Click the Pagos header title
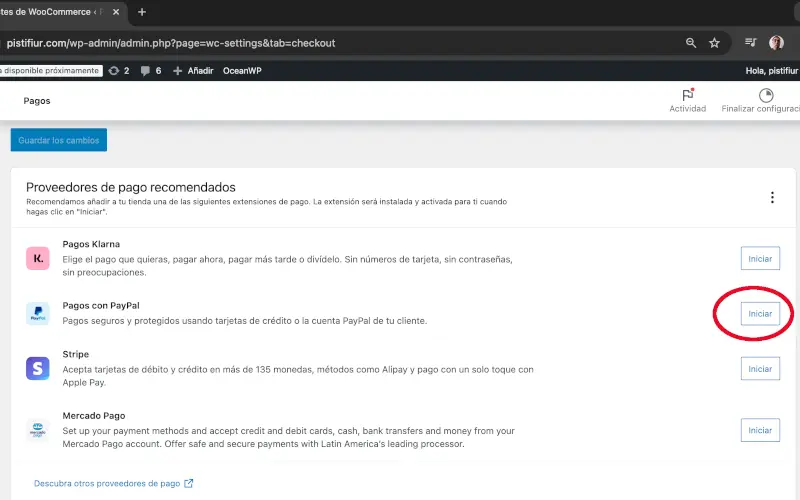 [37, 101]
